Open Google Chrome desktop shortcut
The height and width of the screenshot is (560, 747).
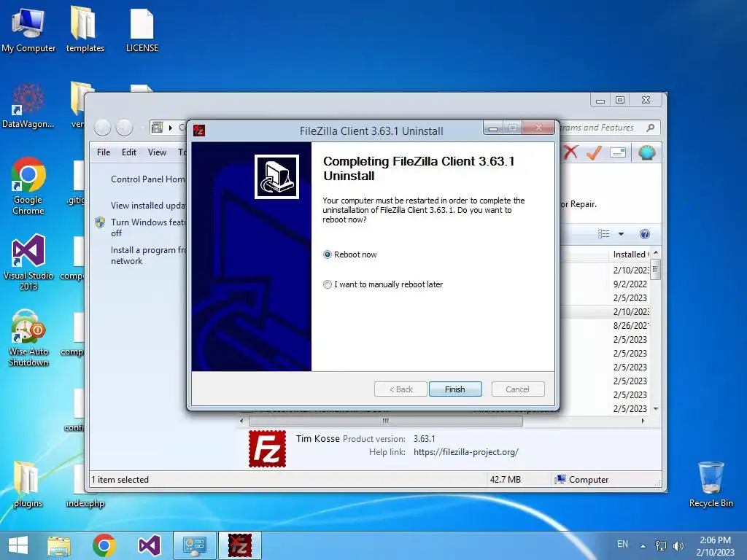click(28, 186)
